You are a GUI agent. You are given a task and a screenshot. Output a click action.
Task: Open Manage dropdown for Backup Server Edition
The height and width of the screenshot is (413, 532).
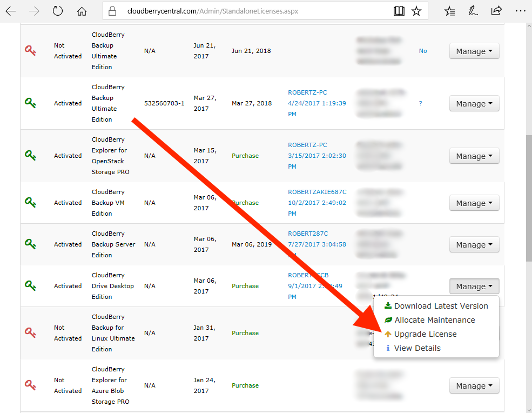coord(474,244)
